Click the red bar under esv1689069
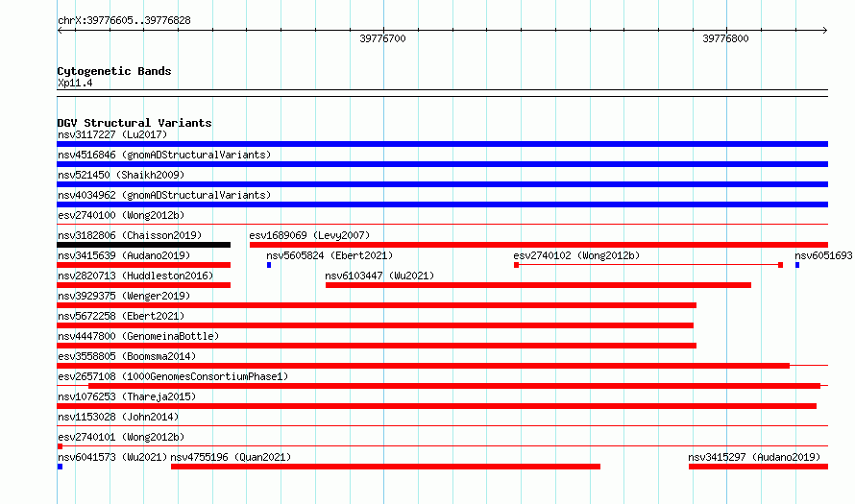 539,245
